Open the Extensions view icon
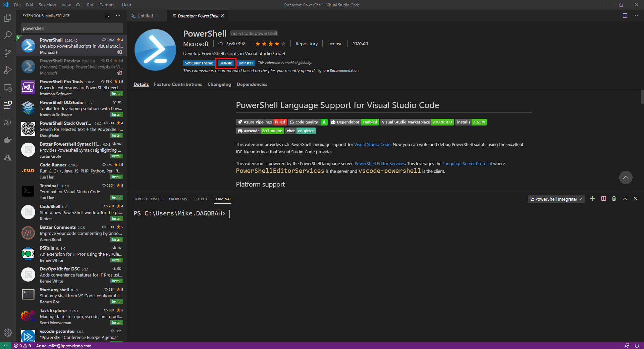 pyautogui.click(x=8, y=105)
